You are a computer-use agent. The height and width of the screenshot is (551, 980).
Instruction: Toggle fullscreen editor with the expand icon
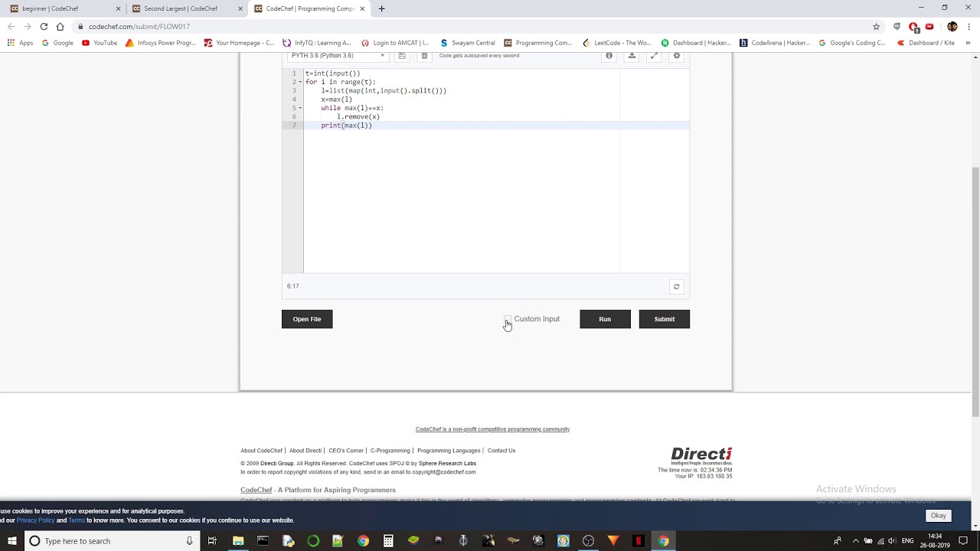tap(654, 56)
